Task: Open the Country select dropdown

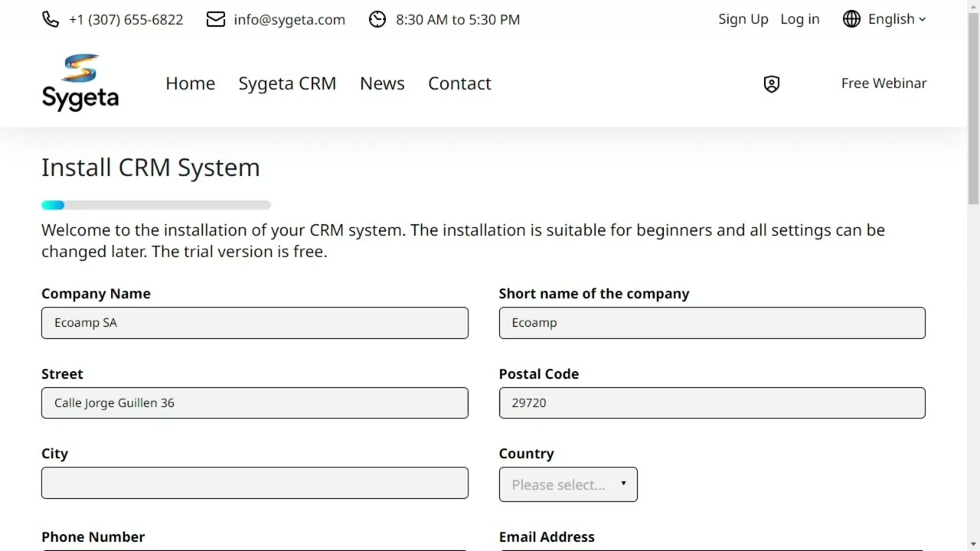Action: (568, 484)
